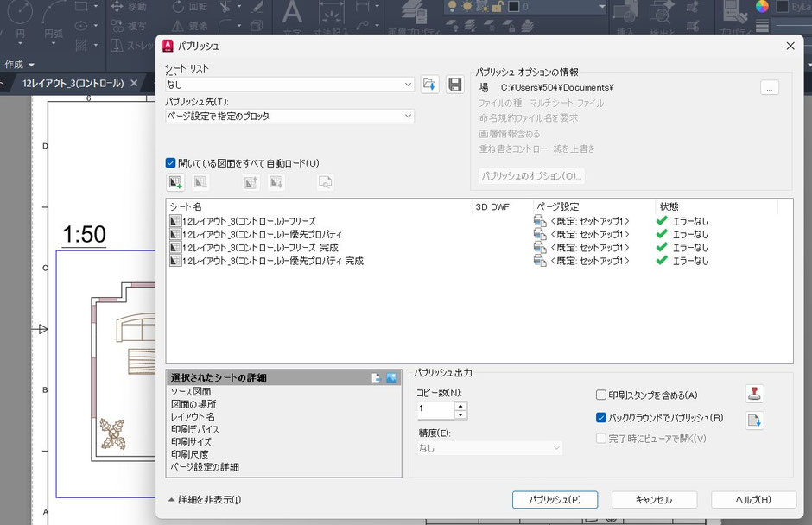Click the ページ設定 column header
This screenshot has height=525, width=812.
click(x=594, y=206)
